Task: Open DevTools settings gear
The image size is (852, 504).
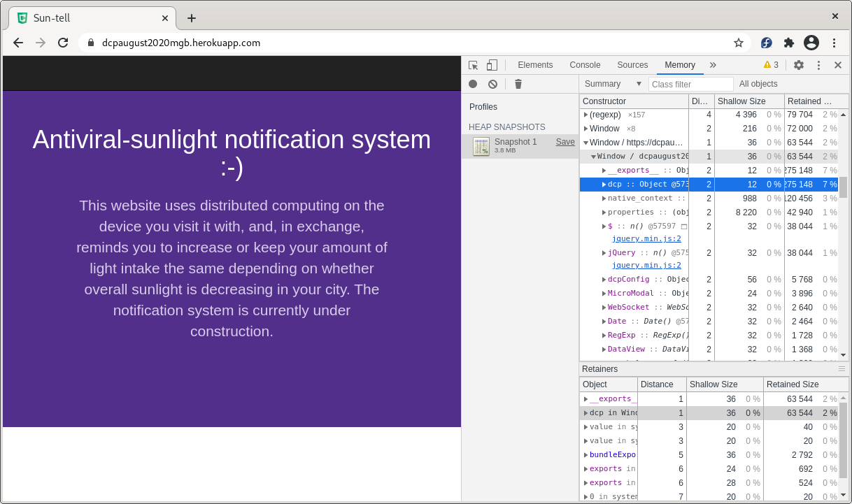Action: [x=798, y=65]
